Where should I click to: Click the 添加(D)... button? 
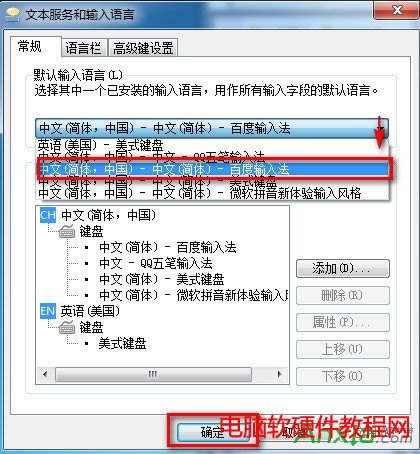[x=343, y=268]
